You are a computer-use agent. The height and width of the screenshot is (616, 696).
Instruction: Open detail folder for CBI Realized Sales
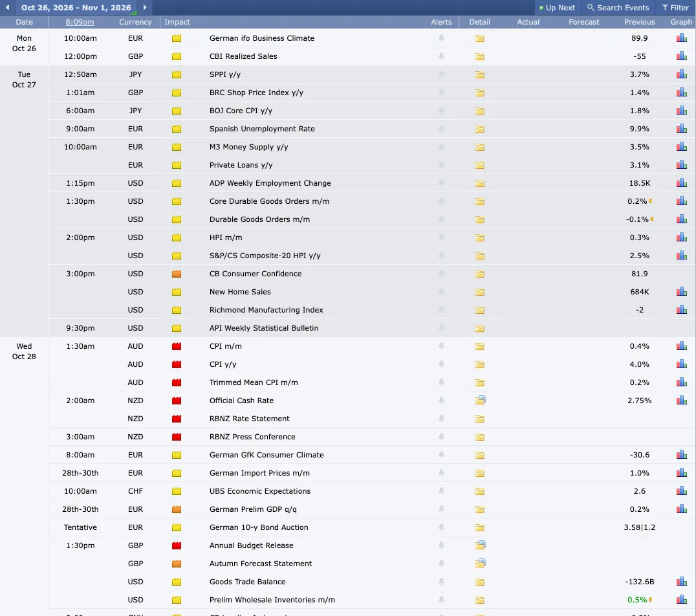[x=479, y=56]
